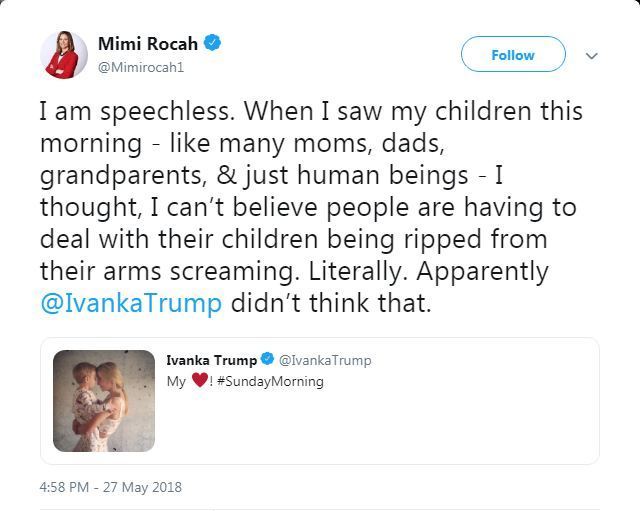Click the red heart emoji in quoted tweet
Viewport: 640px width, 511px height.
[x=200, y=380]
